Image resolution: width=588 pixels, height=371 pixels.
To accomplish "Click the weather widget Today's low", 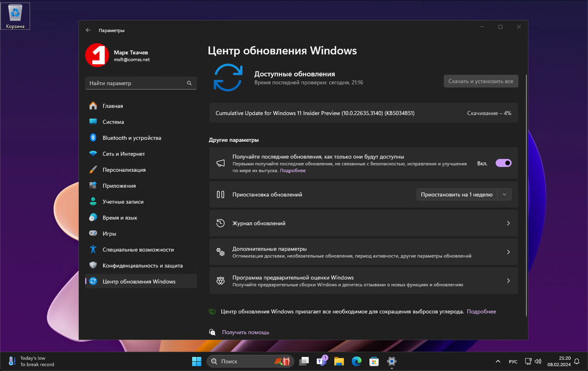I will [x=32, y=361].
